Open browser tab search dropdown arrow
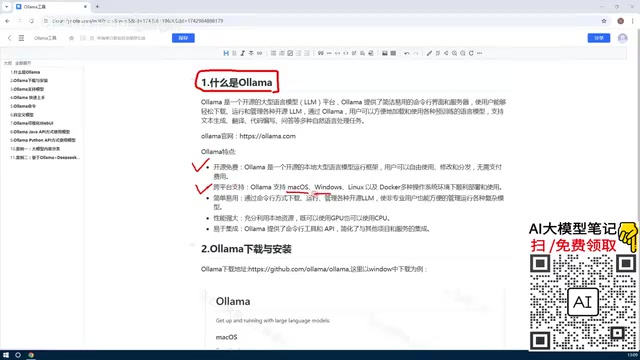The width and height of the screenshot is (640, 360). click(x=6, y=7)
